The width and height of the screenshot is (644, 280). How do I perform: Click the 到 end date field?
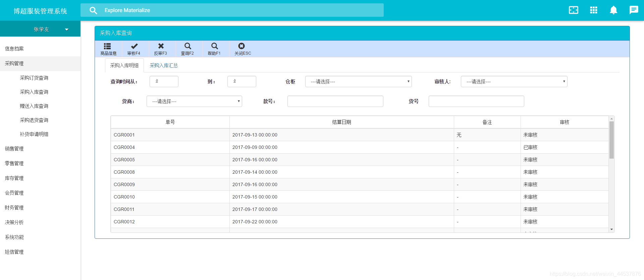[241, 81]
